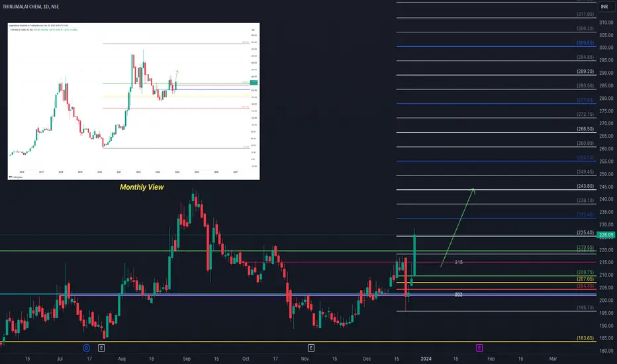Click 180.00 on the price axis

coord(606,351)
